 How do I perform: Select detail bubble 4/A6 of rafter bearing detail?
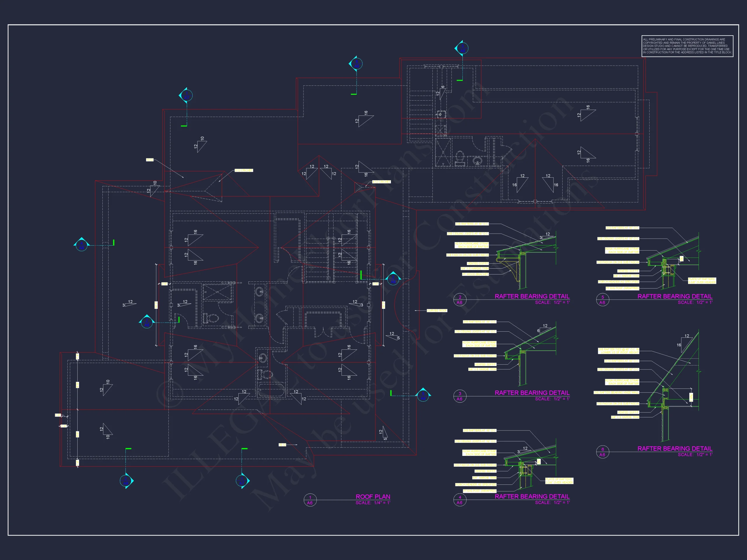point(460,500)
